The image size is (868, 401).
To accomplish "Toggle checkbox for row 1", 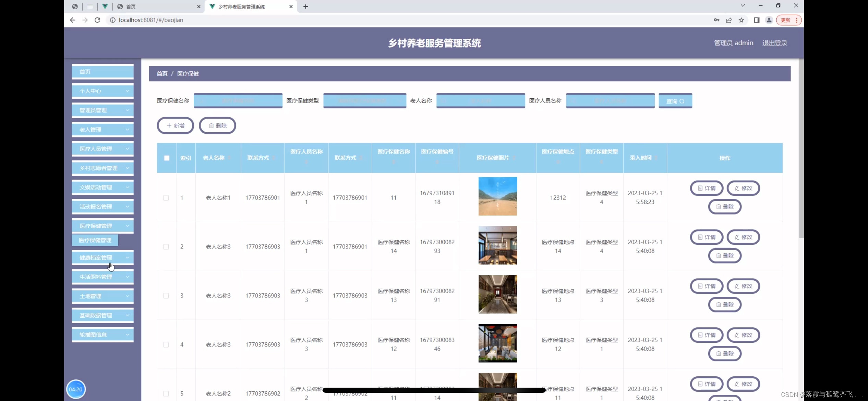I will point(166,197).
